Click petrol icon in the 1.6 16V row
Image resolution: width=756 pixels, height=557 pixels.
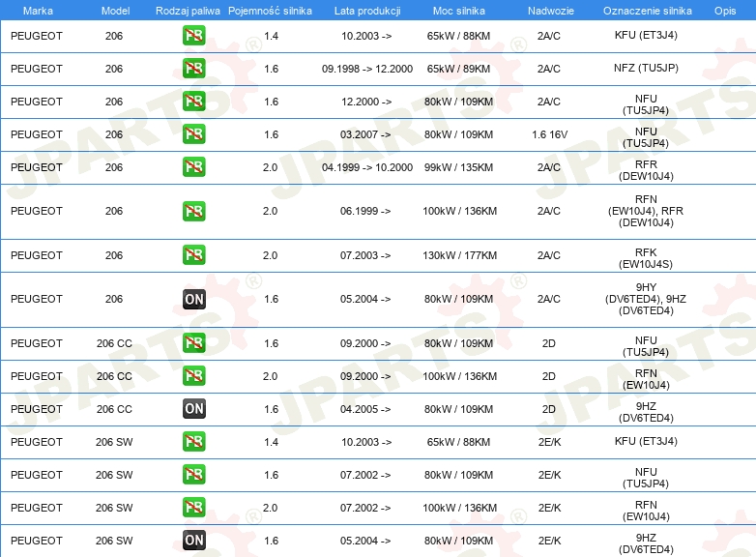[x=193, y=134]
